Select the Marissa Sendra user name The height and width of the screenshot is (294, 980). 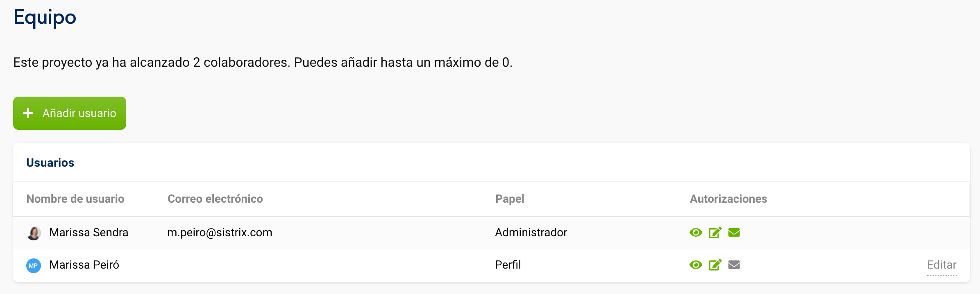88,233
